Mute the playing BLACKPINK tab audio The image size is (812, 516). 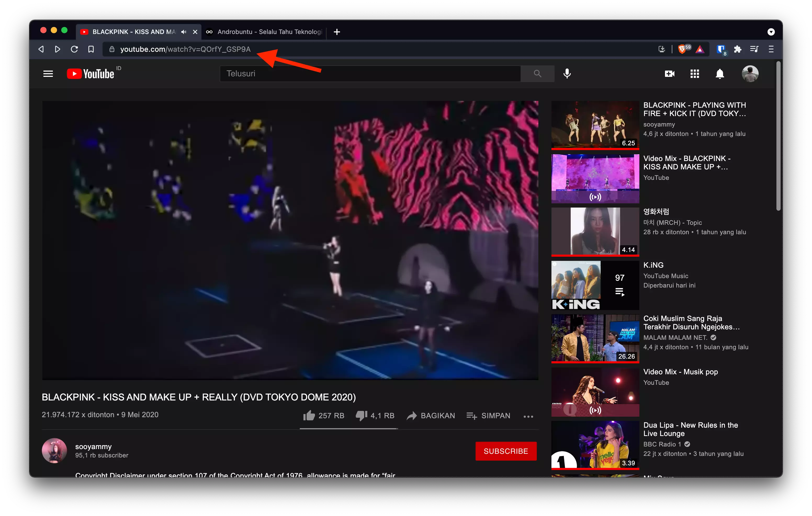tap(183, 32)
